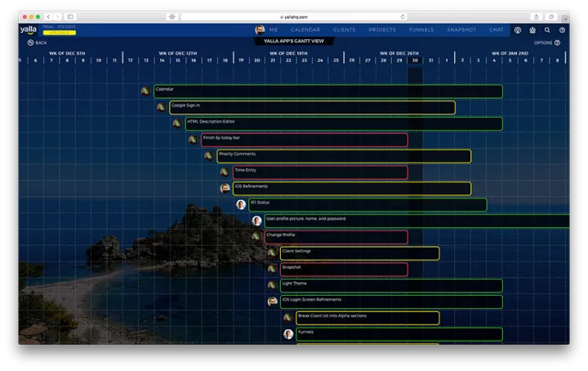588x371 pixels.
Task: Switch to the Snapshot tab
Action: click(x=461, y=30)
